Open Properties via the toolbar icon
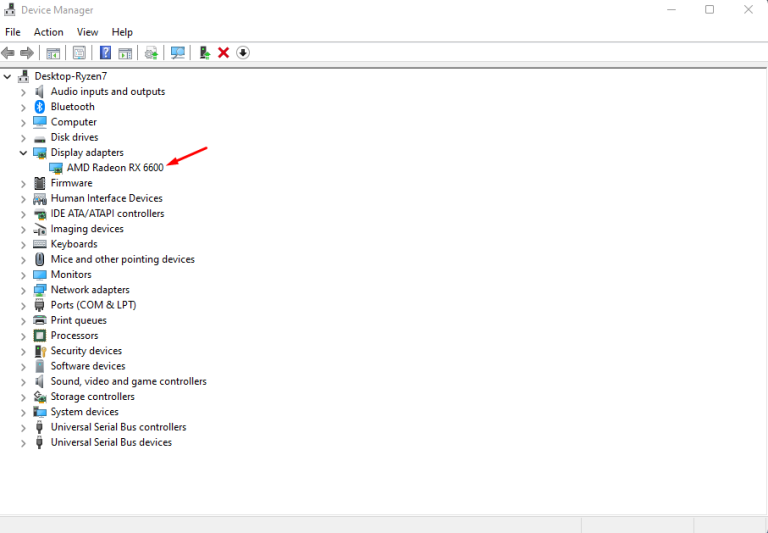The height and width of the screenshot is (533, 768). tap(79, 53)
